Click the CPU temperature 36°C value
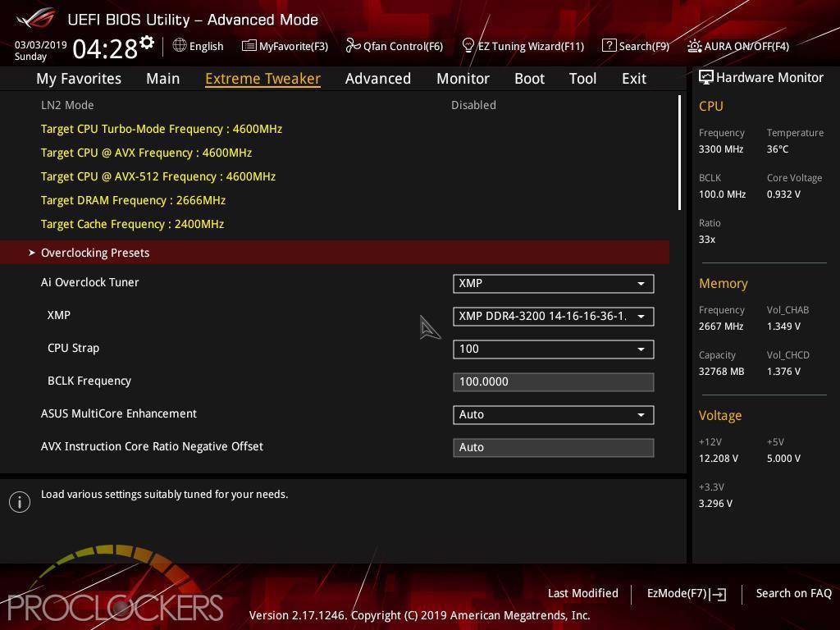Image resolution: width=840 pixels, height=630 pixels. pos(778,149)
